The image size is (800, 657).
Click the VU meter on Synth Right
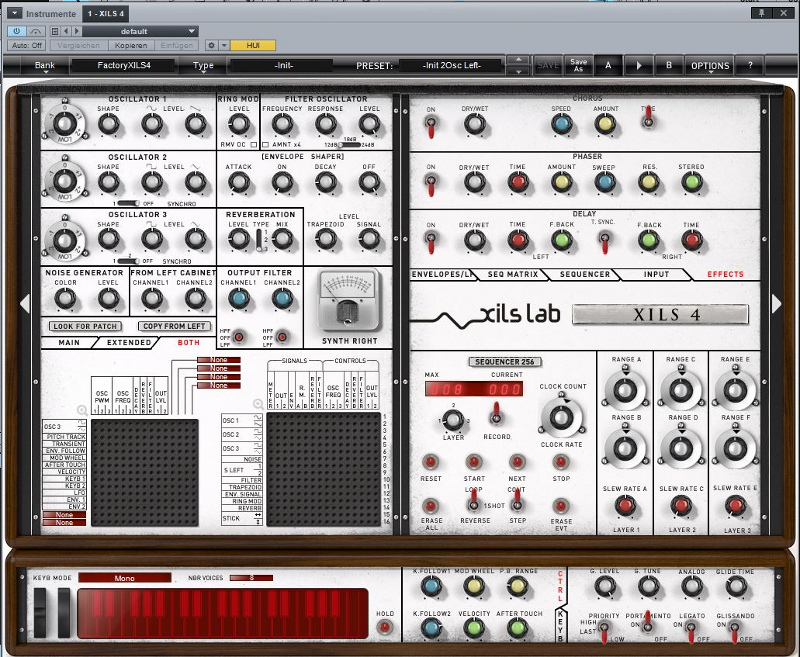click(349, 300)
